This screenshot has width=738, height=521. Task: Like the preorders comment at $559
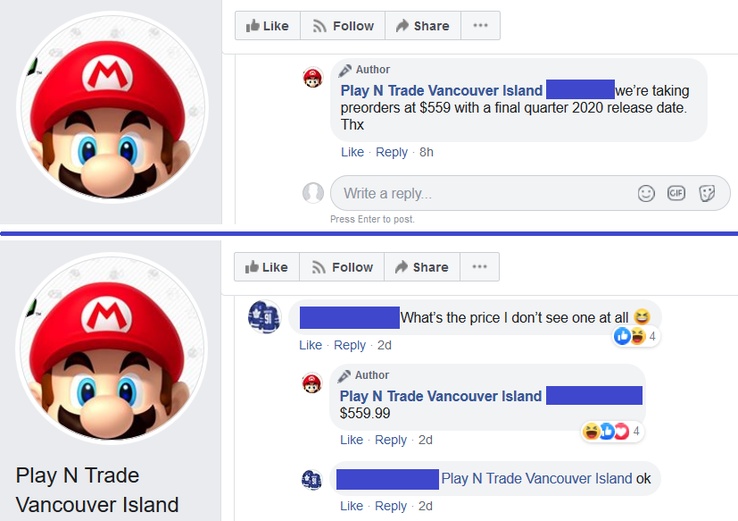pyautogui.click(x=352, y=152)
